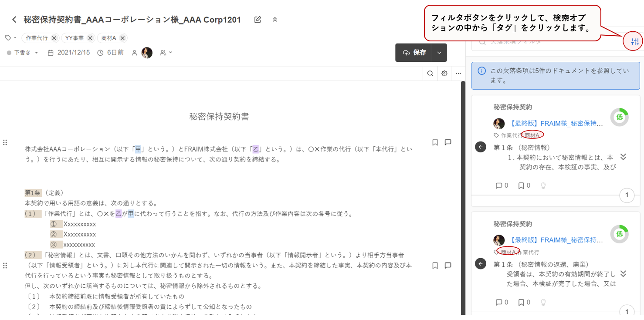The image size is (644, 320).
Task: Click the 保存 button
Action: pyautogui.click(x=414, y=53)
